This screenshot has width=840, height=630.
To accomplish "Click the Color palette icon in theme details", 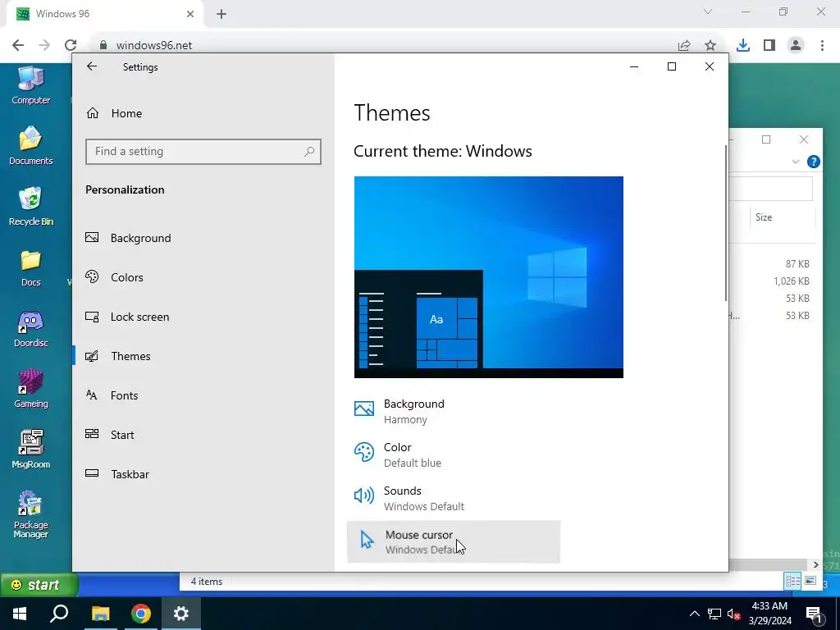I will pyautogui.click(x=363, y=453).
